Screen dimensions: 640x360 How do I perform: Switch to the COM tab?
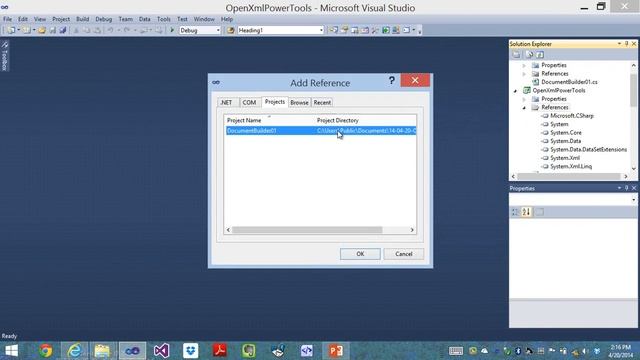pyautogui.click(x=249, y=102)
